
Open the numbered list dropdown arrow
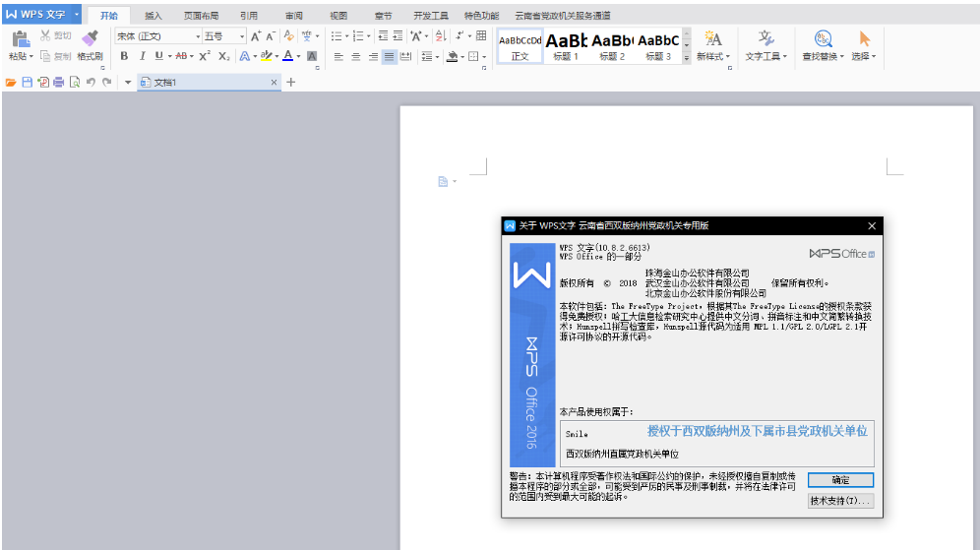(x=369, y=36)
